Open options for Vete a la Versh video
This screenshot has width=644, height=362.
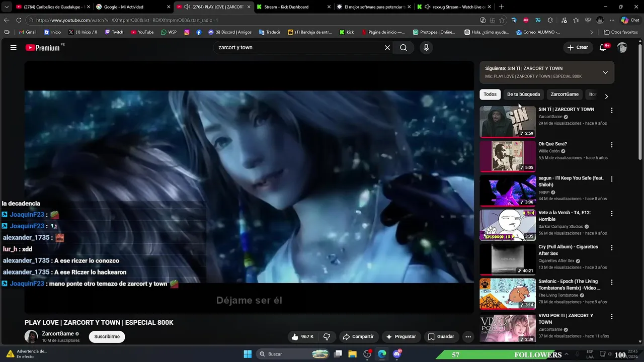[612, 214]
